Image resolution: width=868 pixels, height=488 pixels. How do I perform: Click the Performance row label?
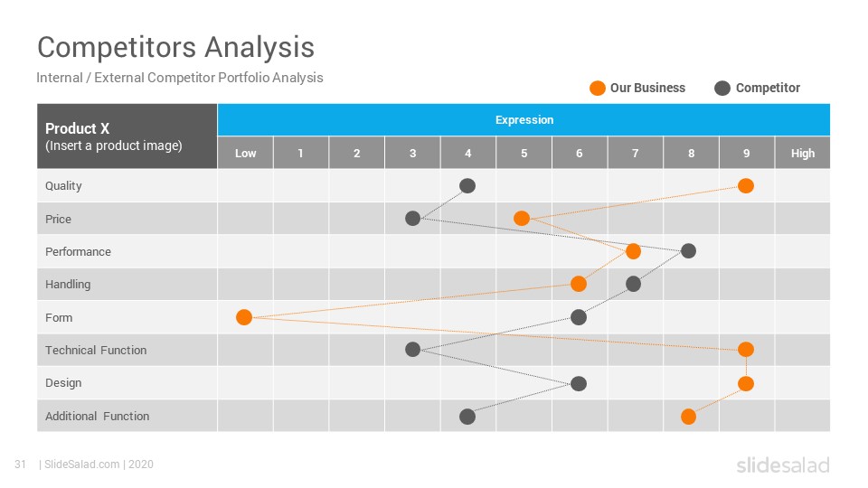click(x=78, y=252)
